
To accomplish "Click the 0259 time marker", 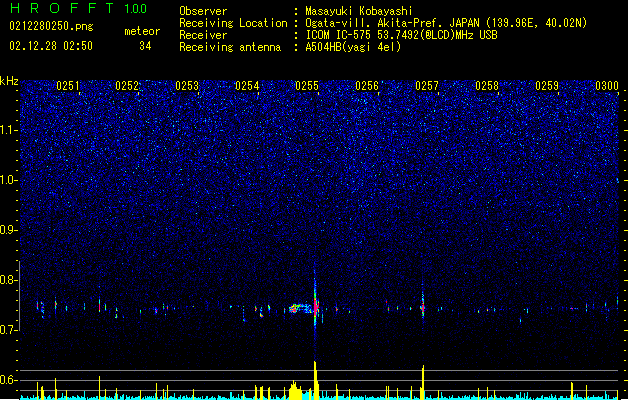I will [547, 86].
